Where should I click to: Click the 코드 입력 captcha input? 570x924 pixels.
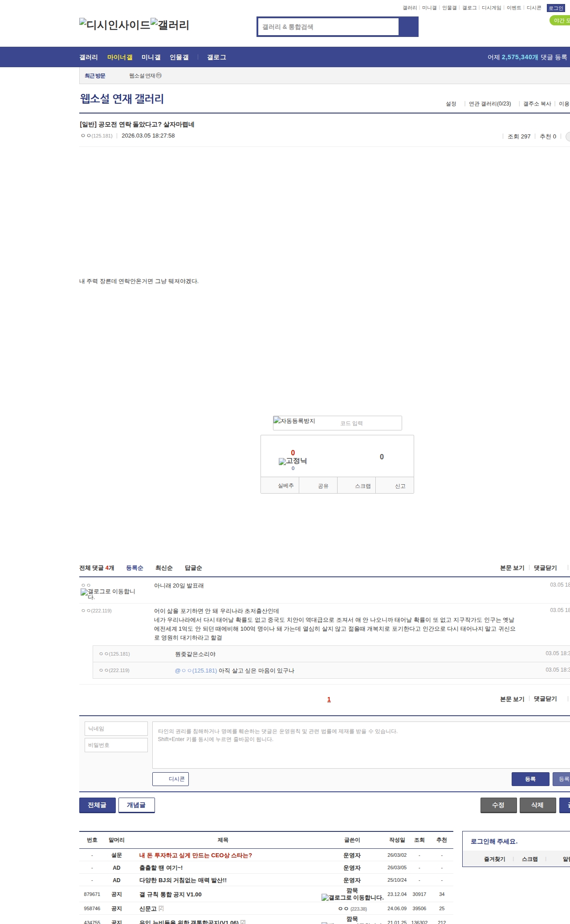(368, 423)
